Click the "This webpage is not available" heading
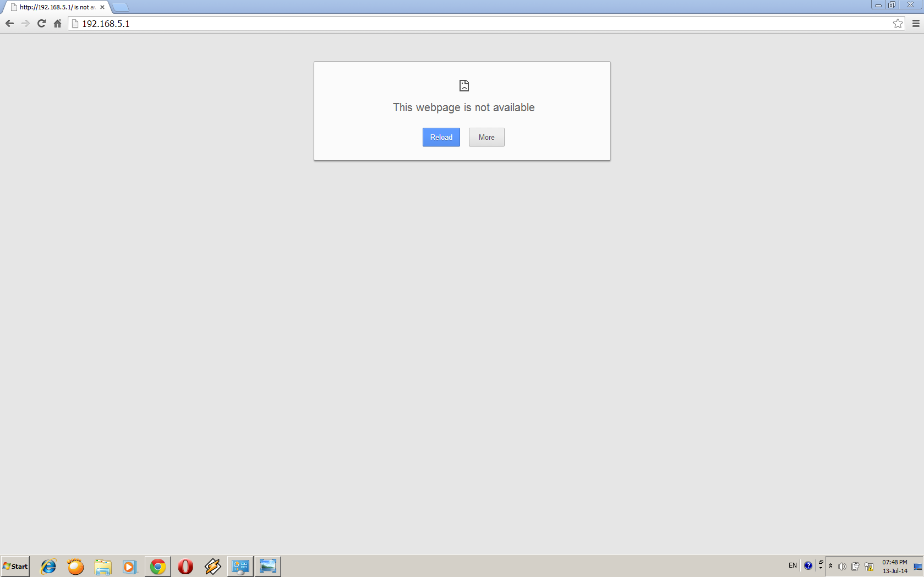Screen dimensions: 924x577 [464, 107]
